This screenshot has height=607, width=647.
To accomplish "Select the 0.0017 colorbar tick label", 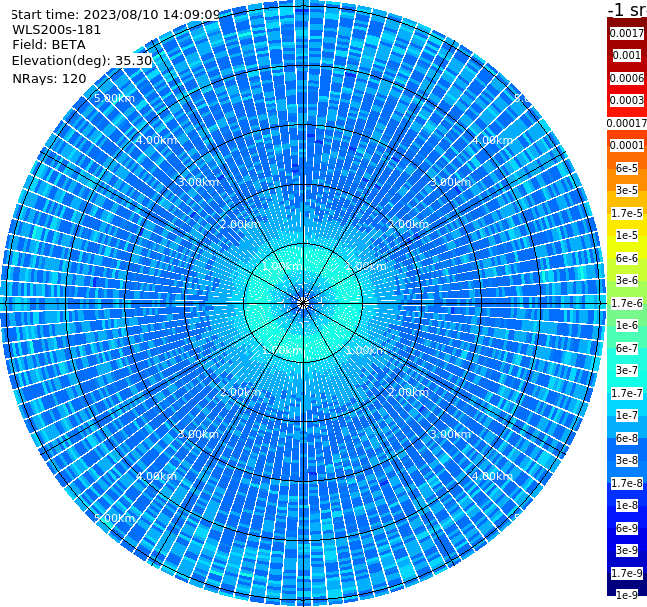I will coord(627,33).
